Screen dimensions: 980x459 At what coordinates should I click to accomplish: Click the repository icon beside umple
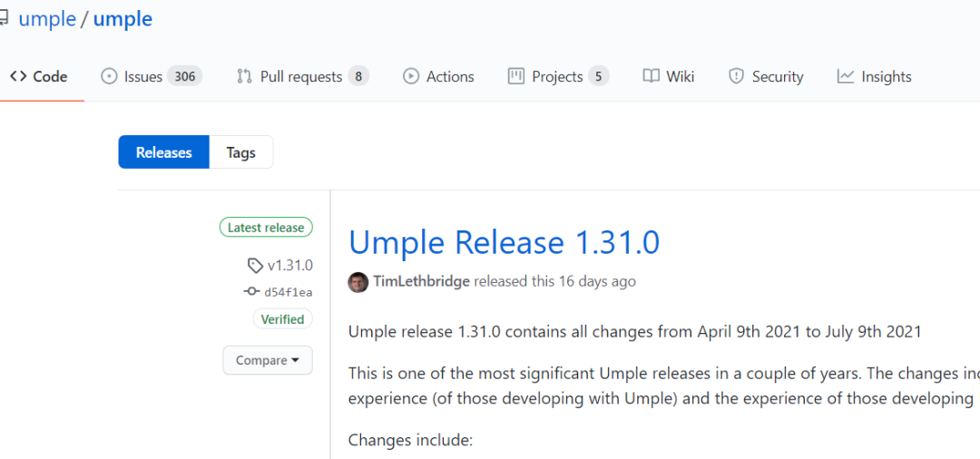(3, 19)
